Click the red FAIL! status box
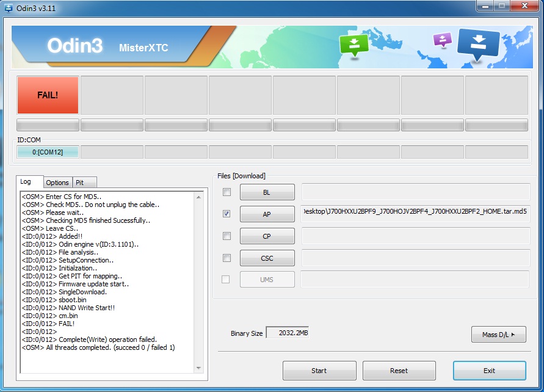The image size is (544, 392). pyautogui.click(x=48, y=95)
